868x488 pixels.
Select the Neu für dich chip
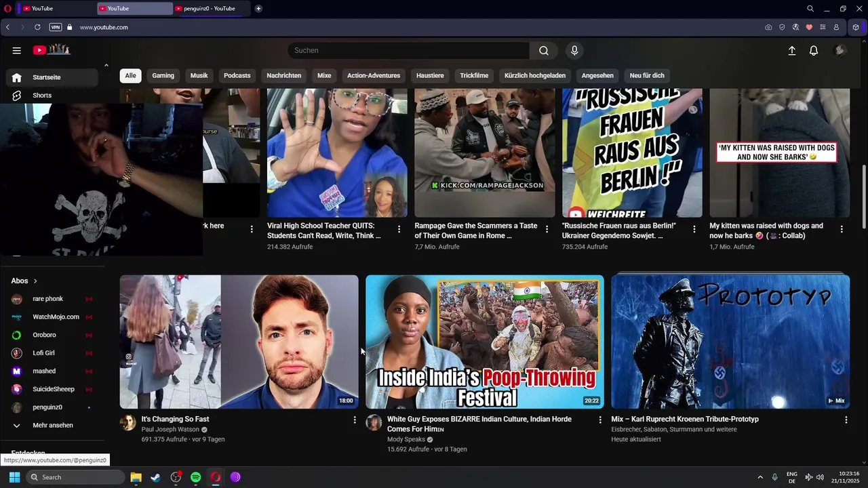[x=647, y=75]
